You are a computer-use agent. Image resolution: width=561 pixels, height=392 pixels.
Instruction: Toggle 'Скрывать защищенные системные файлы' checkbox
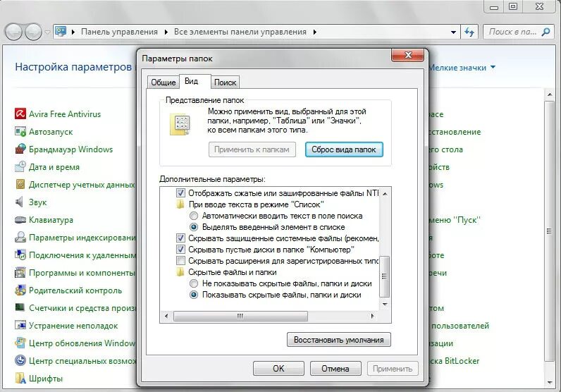coord(180,238)
